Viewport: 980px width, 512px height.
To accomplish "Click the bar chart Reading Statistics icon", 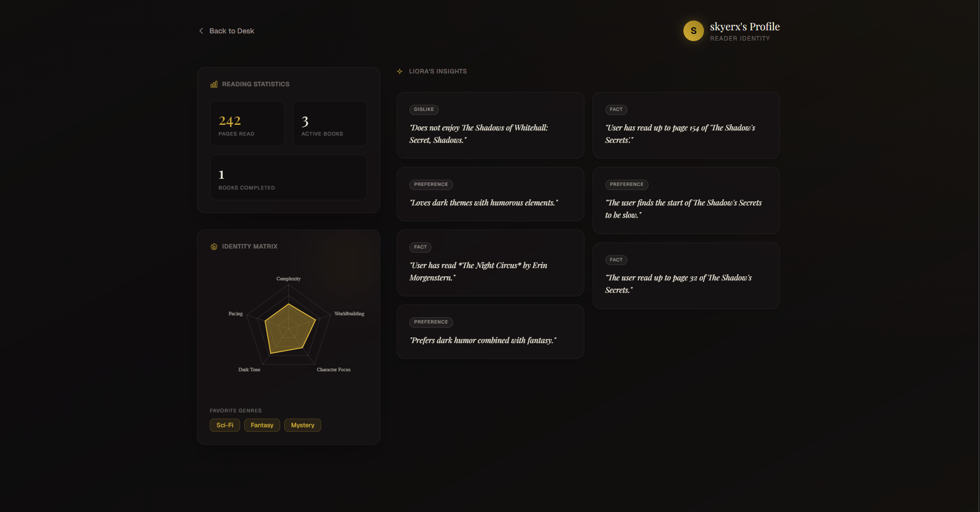I will [x=214, y=84].
